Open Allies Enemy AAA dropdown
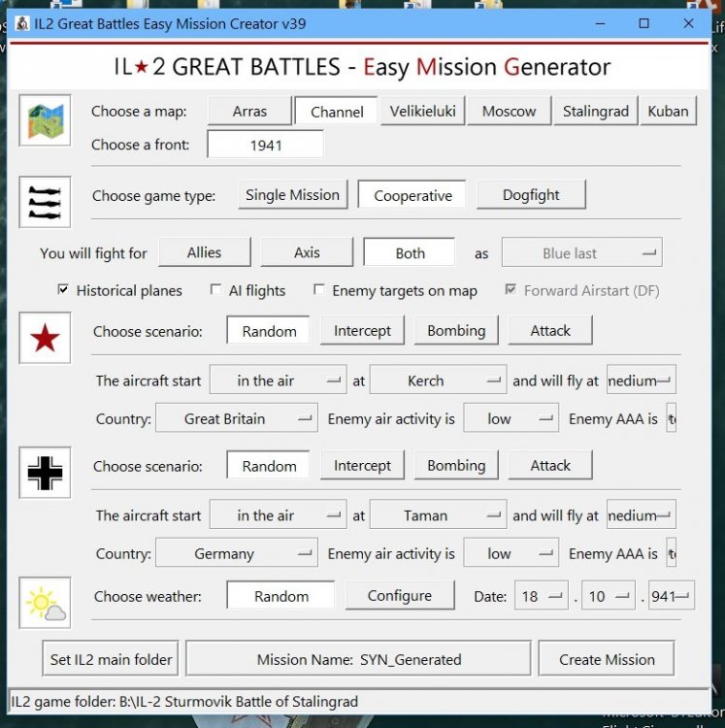This screenshot has height=728, width=725. pyautogui.click(x=672, y=418)
